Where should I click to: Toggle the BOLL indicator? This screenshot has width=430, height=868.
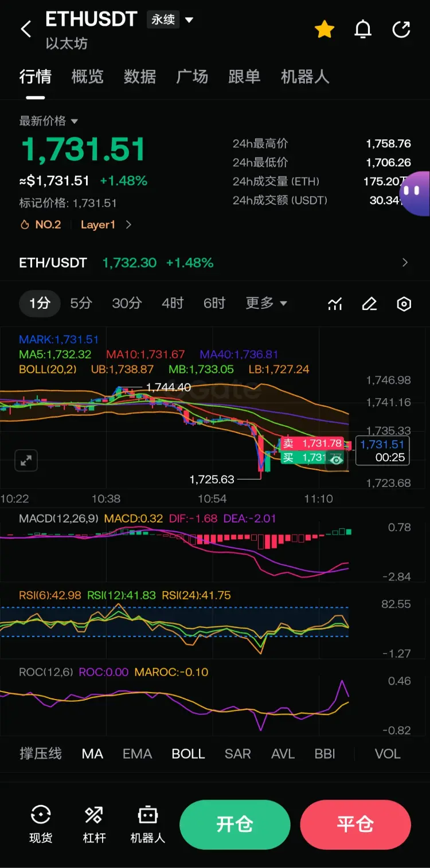coord(189,753)
